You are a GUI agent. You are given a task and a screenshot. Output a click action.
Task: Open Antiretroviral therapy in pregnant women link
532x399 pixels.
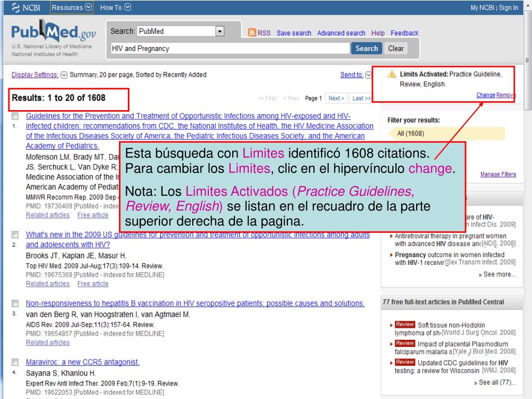click(450, 240)
